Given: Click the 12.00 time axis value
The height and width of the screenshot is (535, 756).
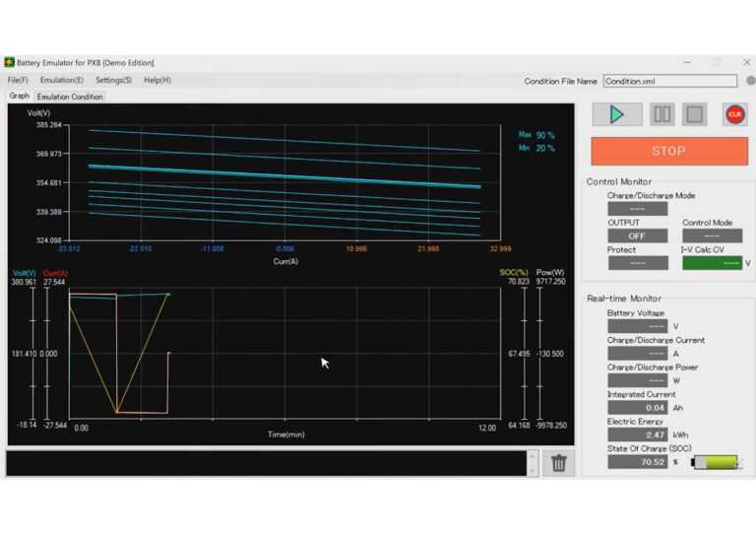Looking at the screenshot, I should pos(487,428).
